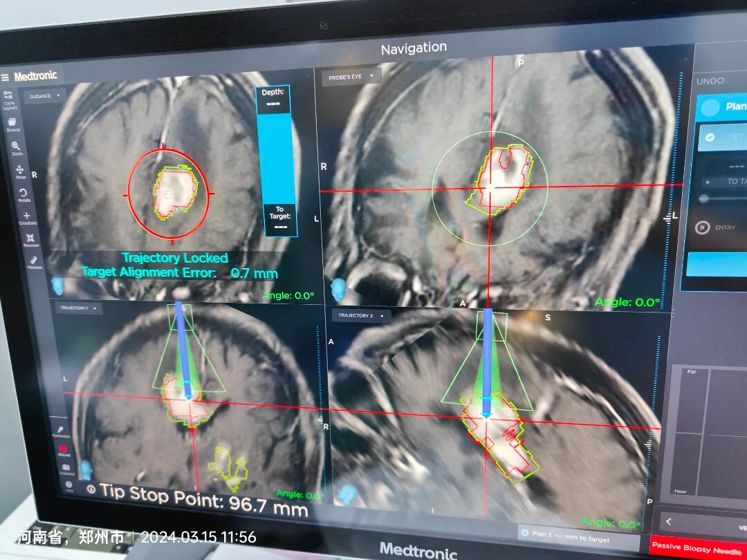Click the back chevron in the lower right panel
Image resolution: width=747 pixels, height=560 pixels.
(668, 521)
